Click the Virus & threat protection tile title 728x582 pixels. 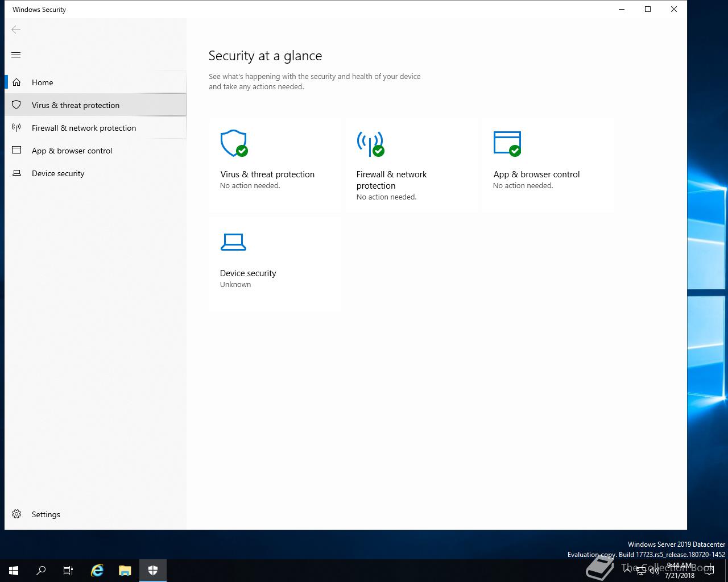[x=267, y=174]
